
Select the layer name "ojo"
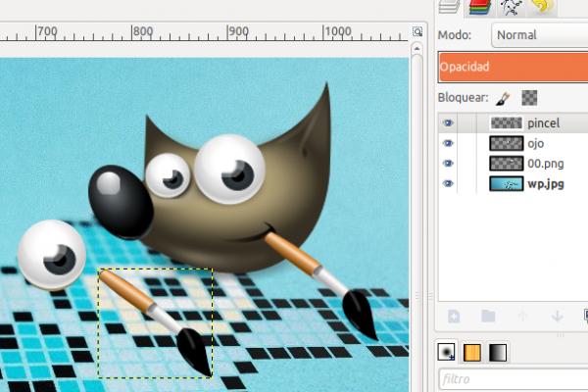[535, 144]
